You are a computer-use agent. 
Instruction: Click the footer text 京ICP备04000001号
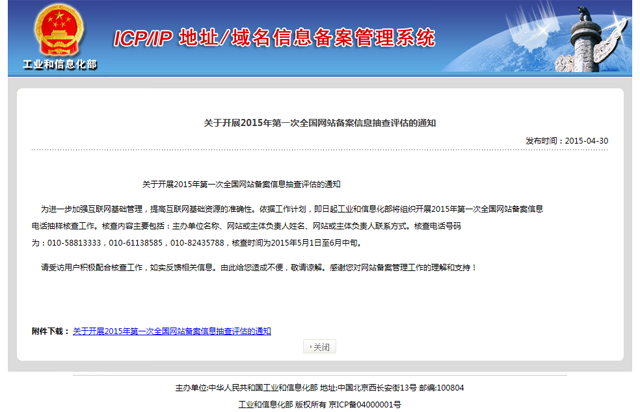[x=365, y=405]
